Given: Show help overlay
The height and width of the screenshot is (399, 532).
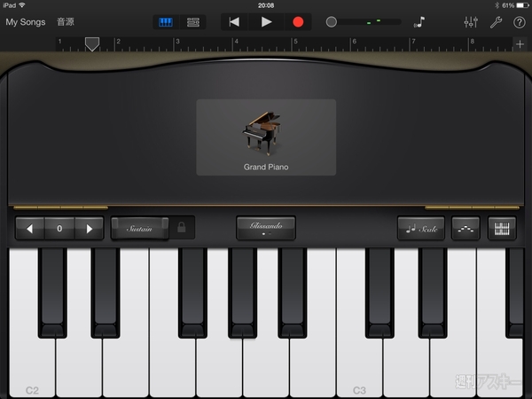Looking at the screenshot, I should (519, 22).
